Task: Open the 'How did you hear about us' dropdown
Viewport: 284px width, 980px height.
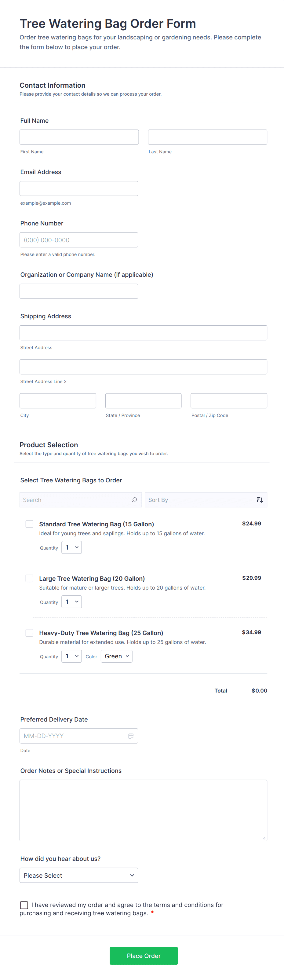Action: click(79, 875)
